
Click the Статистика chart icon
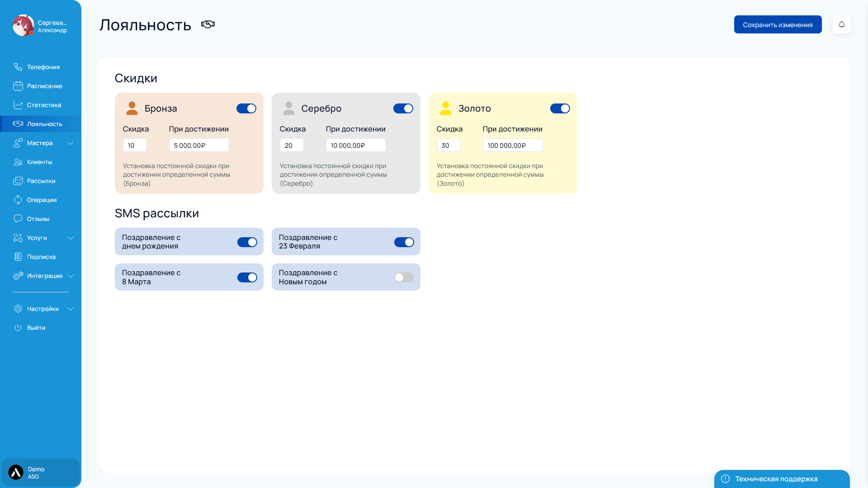pyautogui.click(x=18, y=105)
